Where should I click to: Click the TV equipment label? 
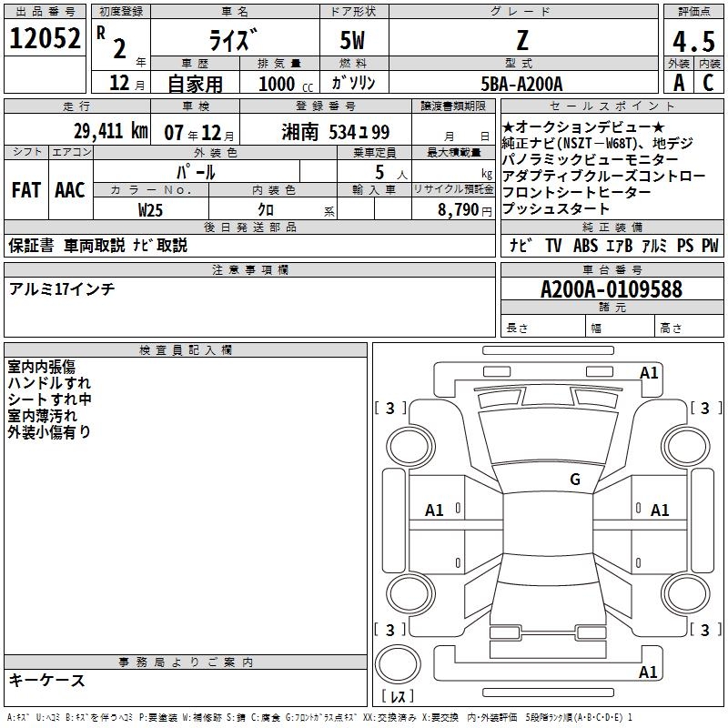[553, 246]
